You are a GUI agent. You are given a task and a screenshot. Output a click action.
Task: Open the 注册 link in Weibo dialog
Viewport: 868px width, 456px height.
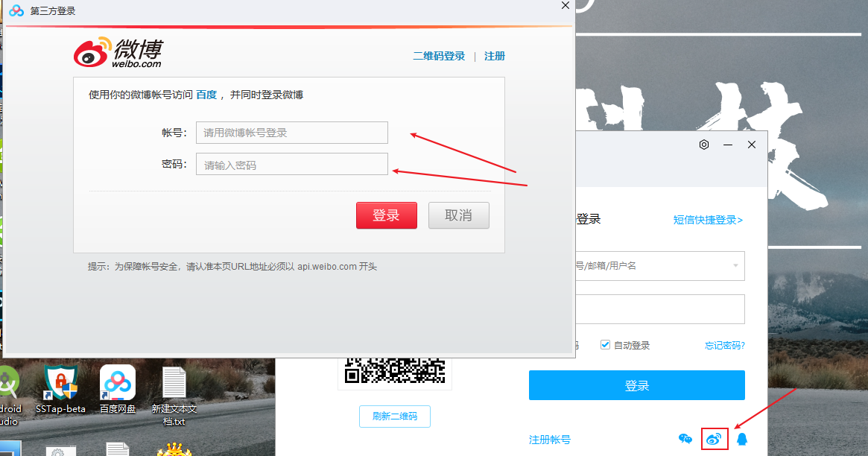pos(495,57)
